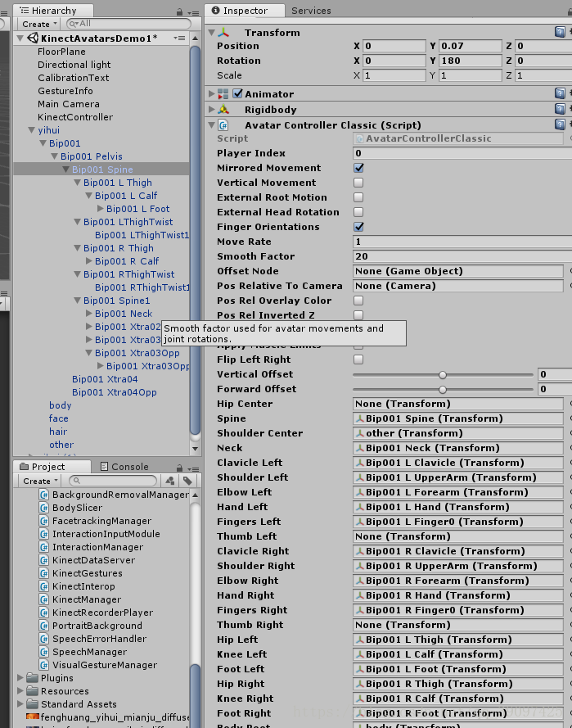Click the Project panel Create button
The height and width of the screenshot is (728, 572).
click(x=38, y=481)
